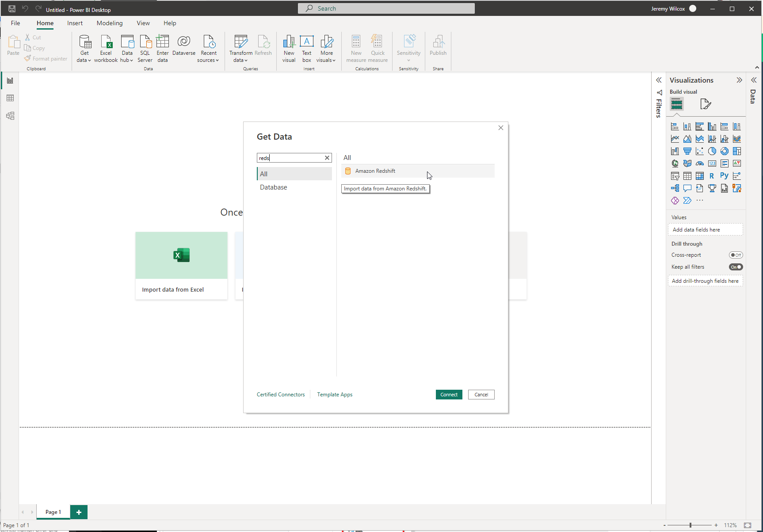Screen dimensions: 763x532
Task: Select the decomposition tree visual
Action: coord(675,188)
